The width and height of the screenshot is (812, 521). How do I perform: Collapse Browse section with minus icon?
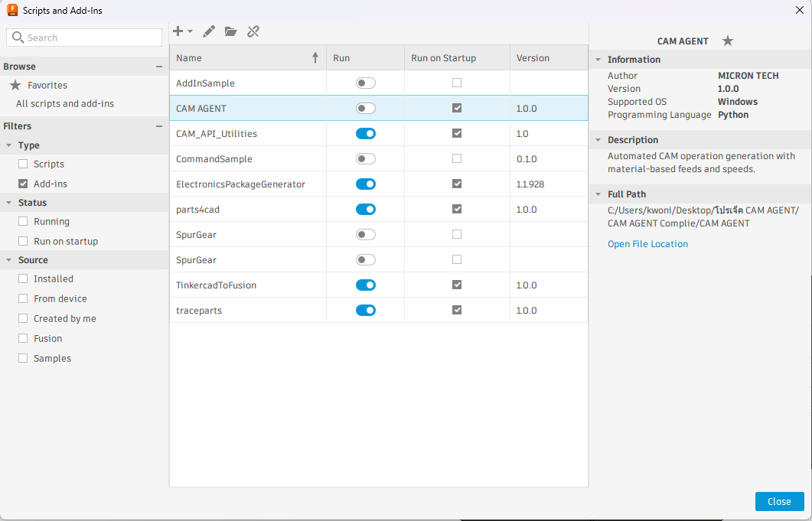coord(159,67)
